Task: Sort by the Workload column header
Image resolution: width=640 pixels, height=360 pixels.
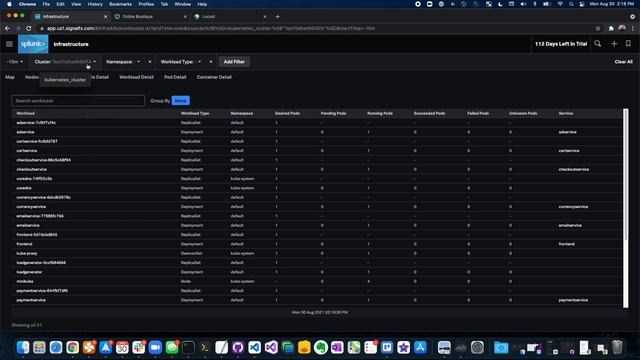Action: coord(25,113)
